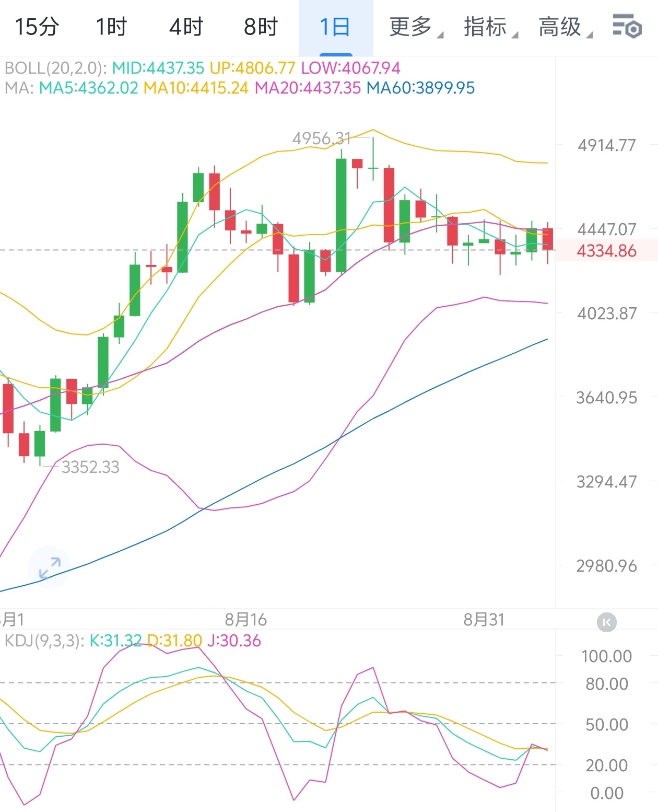Click the MA60 value in legend

coord(420,88)
